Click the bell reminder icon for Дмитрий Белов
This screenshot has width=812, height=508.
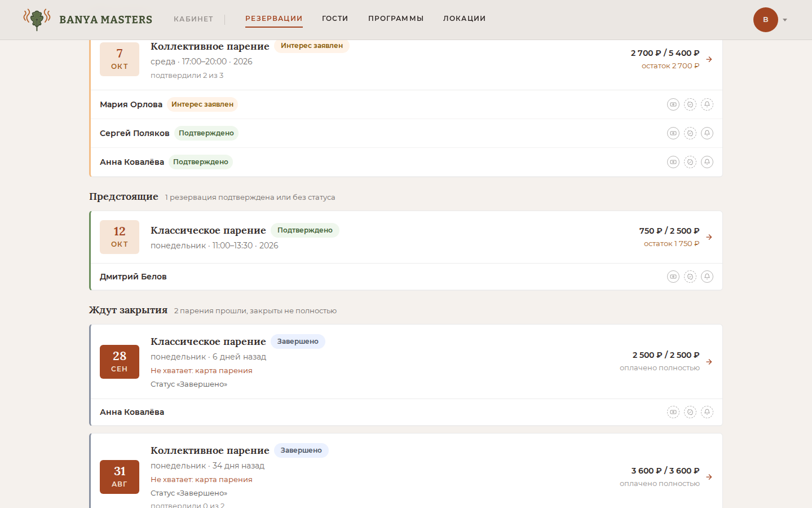coord(707,277)
